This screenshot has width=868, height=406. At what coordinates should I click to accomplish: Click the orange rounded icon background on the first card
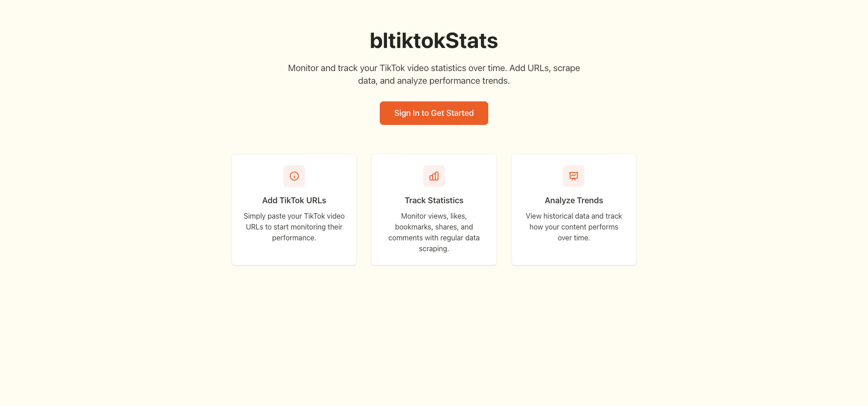294,176
